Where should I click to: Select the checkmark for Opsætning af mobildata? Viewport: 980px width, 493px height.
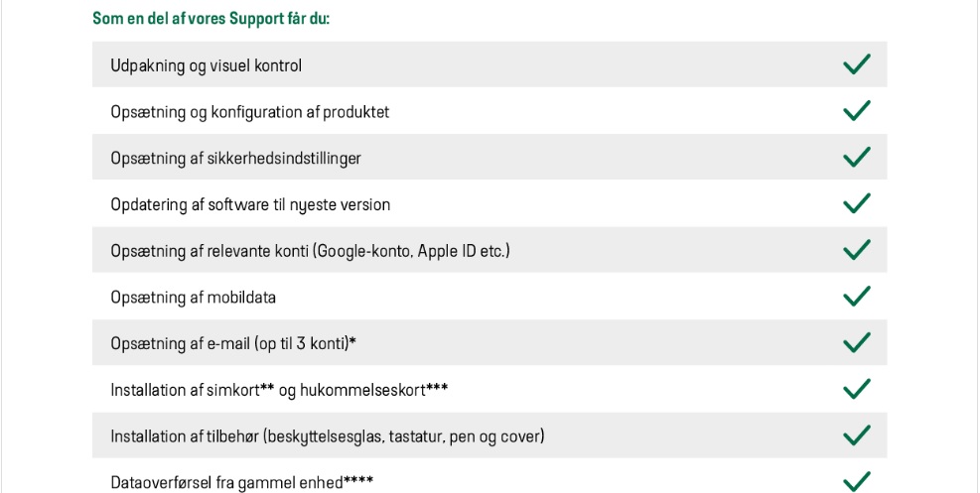[x=856, y=297]
